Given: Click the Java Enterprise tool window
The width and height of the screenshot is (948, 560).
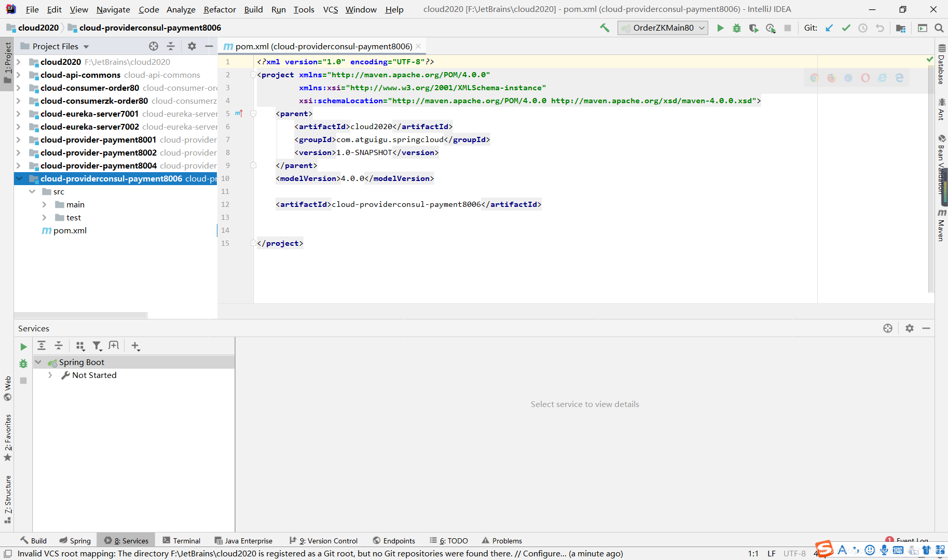Looking at the screenshot, I should coord(243,540).
